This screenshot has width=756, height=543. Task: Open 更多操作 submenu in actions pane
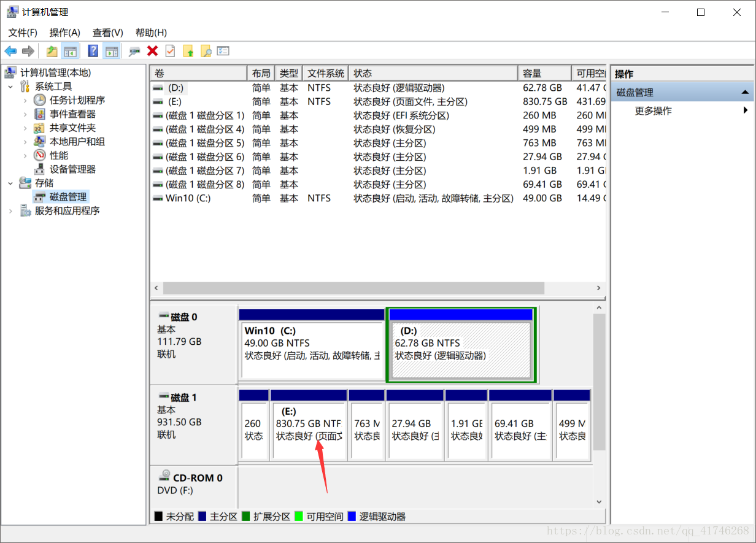coord(682,111)
